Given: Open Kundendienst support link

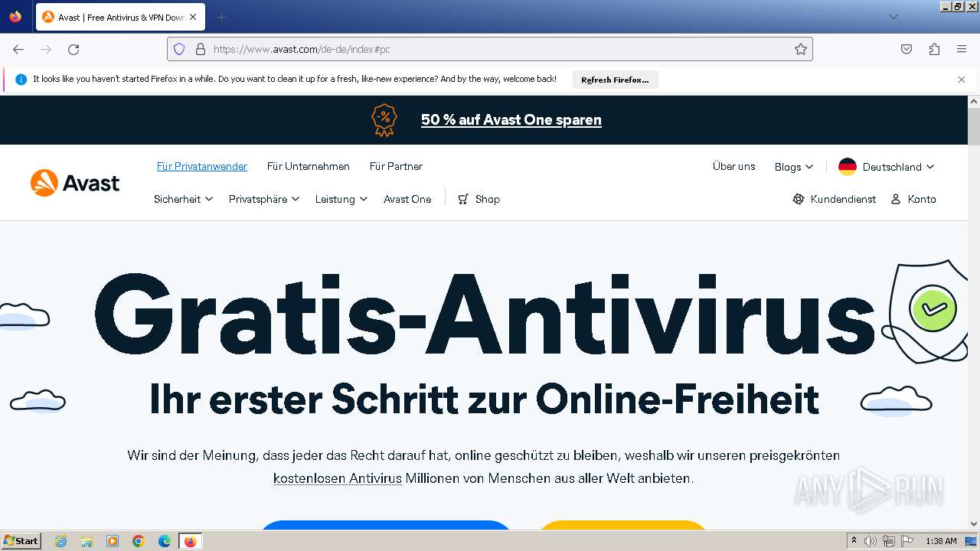Looking at the screenshot, I should click(x=834, y=199).
